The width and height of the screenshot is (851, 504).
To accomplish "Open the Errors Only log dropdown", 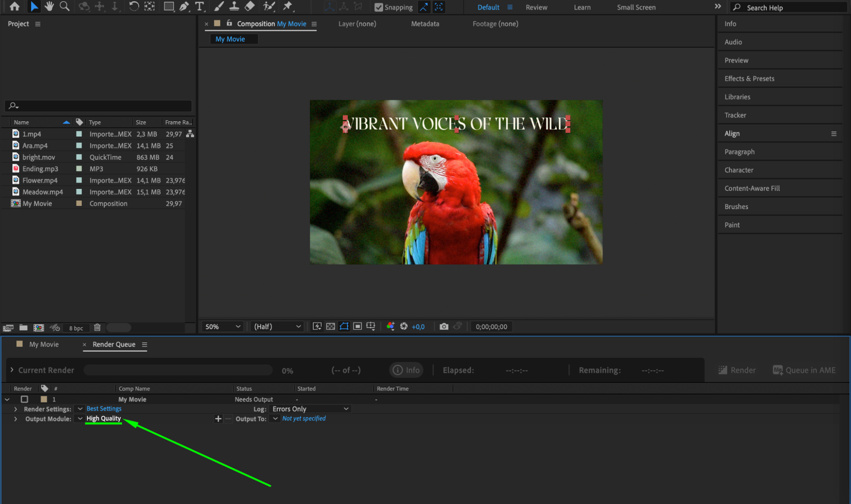I will tap(310, 409).
